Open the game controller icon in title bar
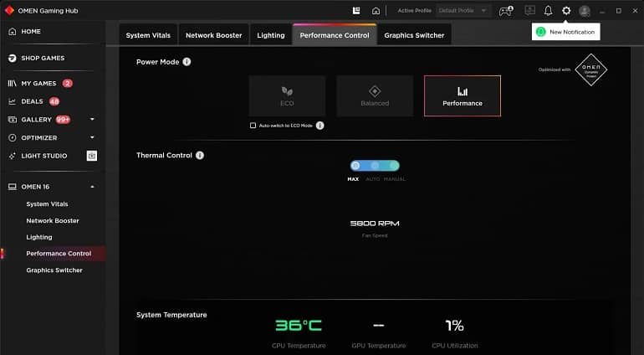Viewport: 644px width, 355px height. click(506, 11)
